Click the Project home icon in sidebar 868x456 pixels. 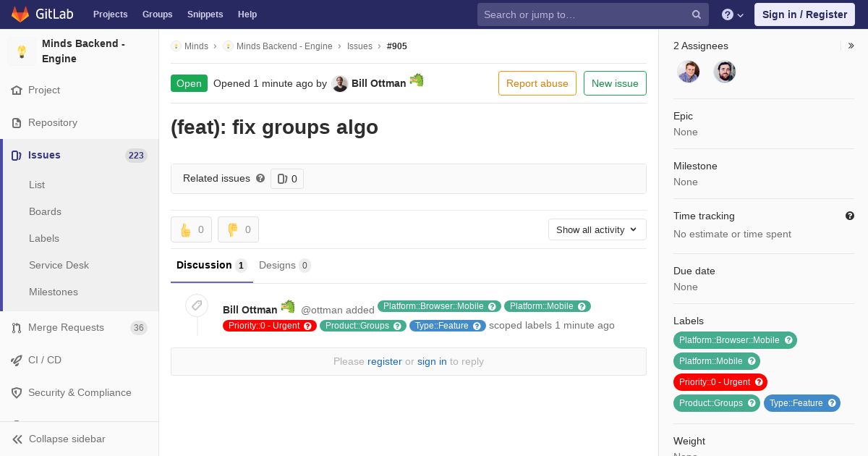click(17, 90)
